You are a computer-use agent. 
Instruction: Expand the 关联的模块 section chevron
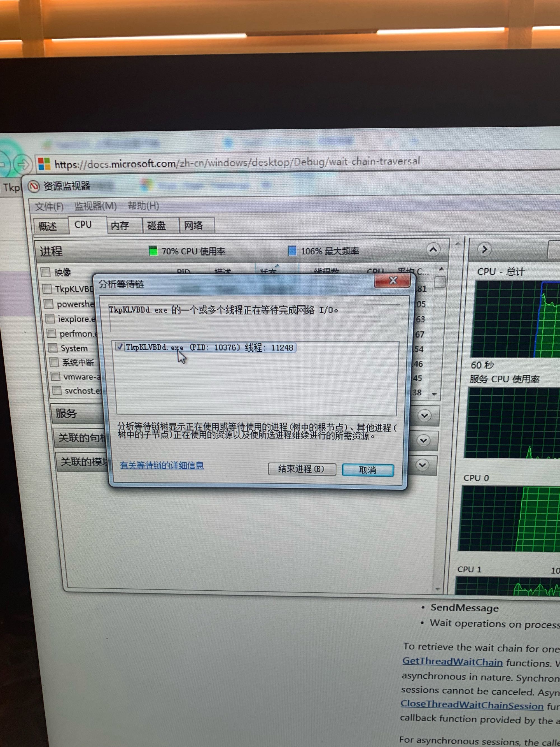coord(422,465)
